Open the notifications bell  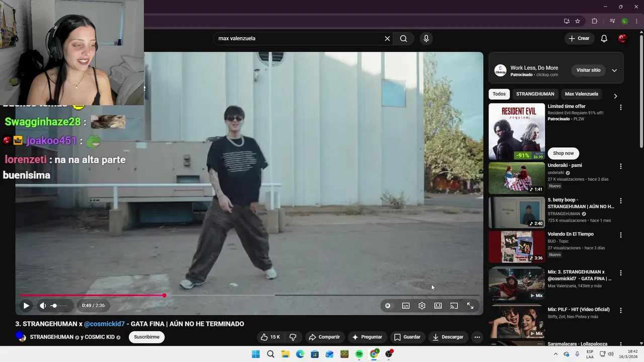tap(604, 38)
